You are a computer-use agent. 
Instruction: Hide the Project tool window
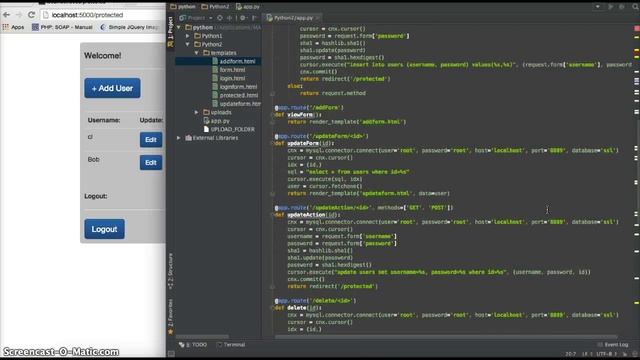[254, 18]
